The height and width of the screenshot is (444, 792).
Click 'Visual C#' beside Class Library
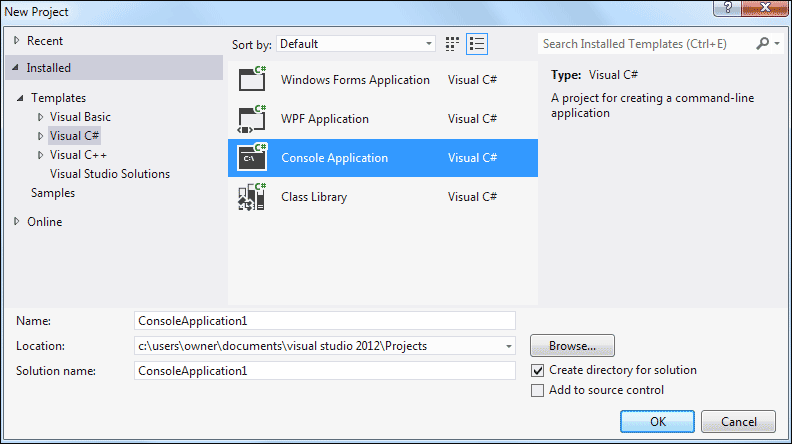(472, 196)
